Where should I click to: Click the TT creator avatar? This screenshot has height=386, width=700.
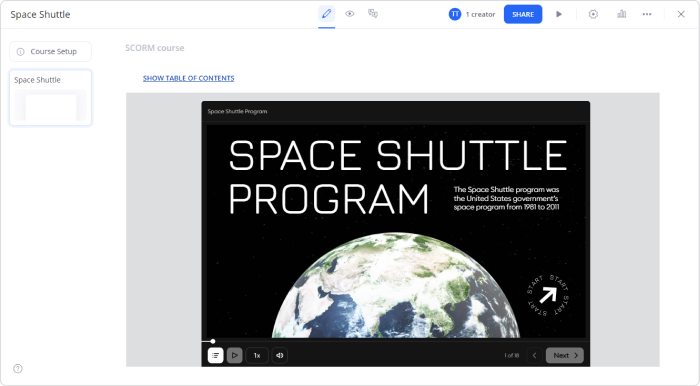tap(454, 14)
